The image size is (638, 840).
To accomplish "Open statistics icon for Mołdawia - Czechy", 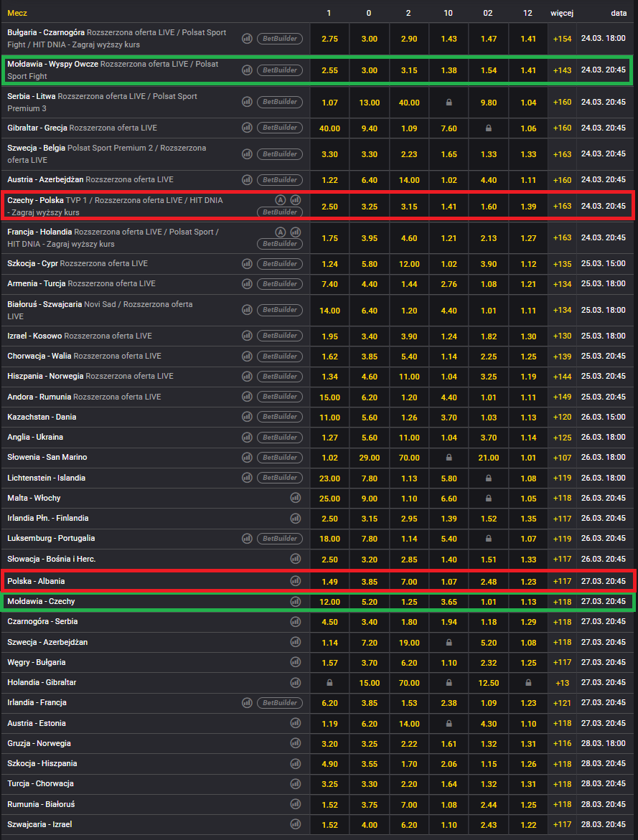I will click(x=296, y=602).
